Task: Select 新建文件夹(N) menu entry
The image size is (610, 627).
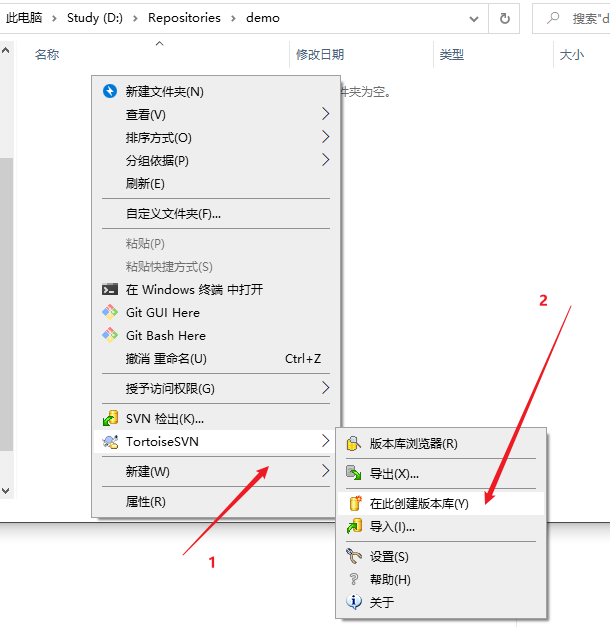Action: click(x=216, y=92)
